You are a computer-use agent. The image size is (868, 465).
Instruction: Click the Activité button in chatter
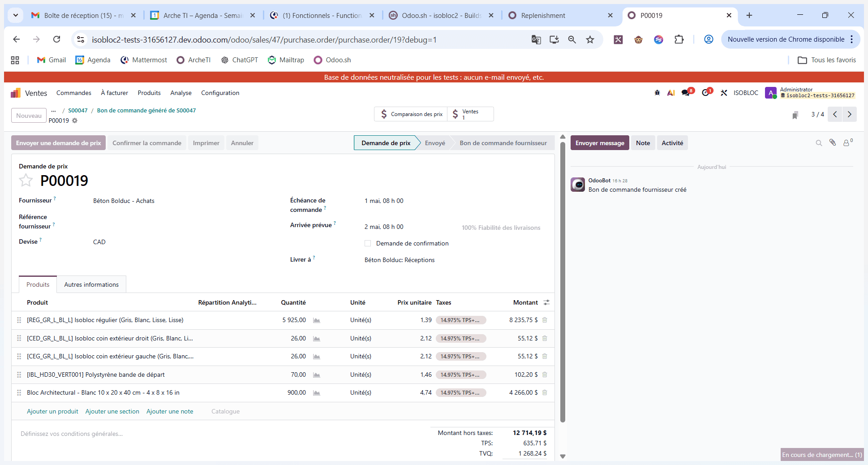tap(672, 143)
